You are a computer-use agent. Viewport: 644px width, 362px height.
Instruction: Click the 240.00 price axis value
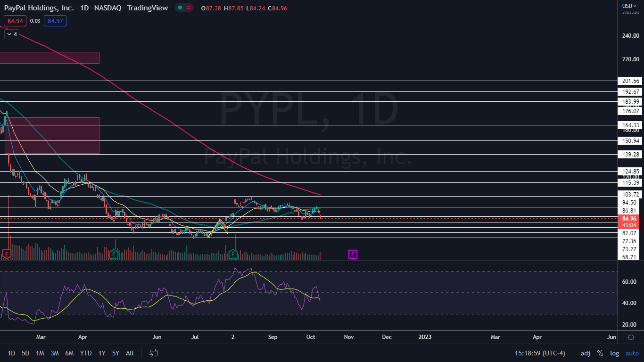pos(630,36)
